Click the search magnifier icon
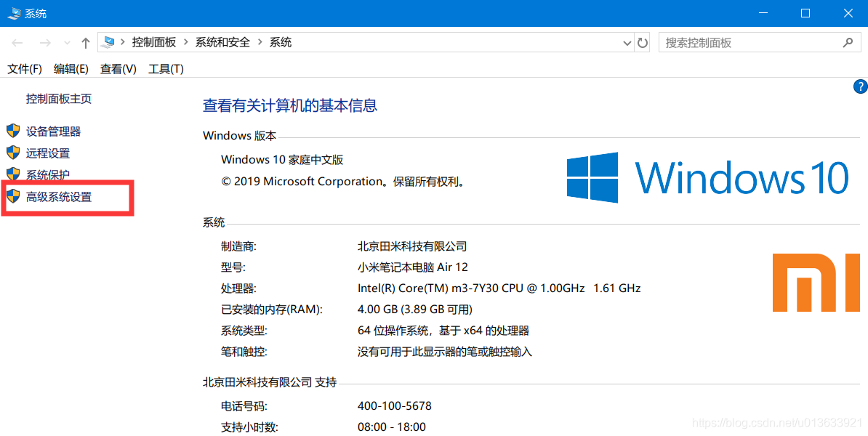The image size is (868, 436). click(x=848, y=43)
